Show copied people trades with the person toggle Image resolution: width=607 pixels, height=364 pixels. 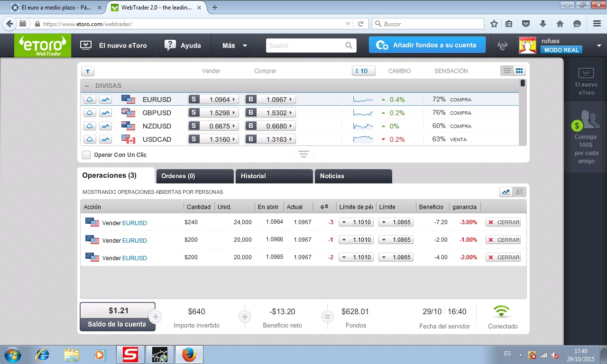click(x=519, y=192)
